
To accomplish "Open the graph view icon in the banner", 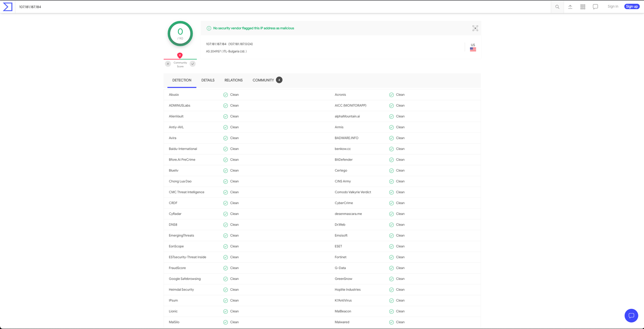I will pos(475,28).
